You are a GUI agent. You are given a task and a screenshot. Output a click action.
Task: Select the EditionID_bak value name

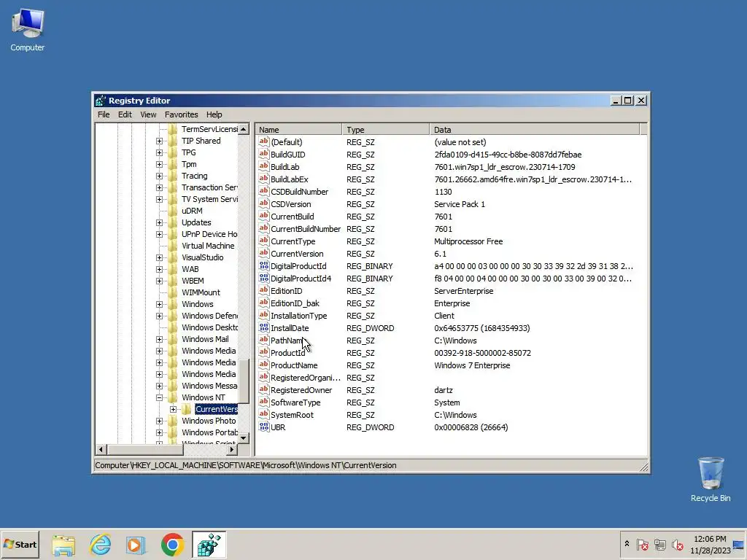(x=295, y=303)
